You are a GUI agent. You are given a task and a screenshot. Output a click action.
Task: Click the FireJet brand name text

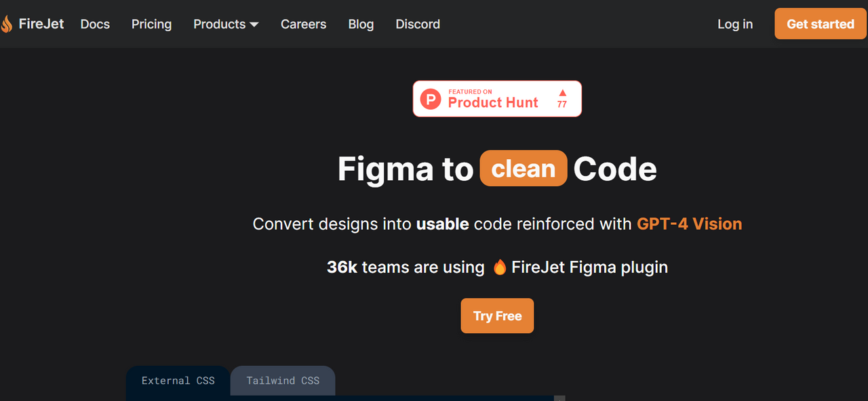[x=41, y=24]
